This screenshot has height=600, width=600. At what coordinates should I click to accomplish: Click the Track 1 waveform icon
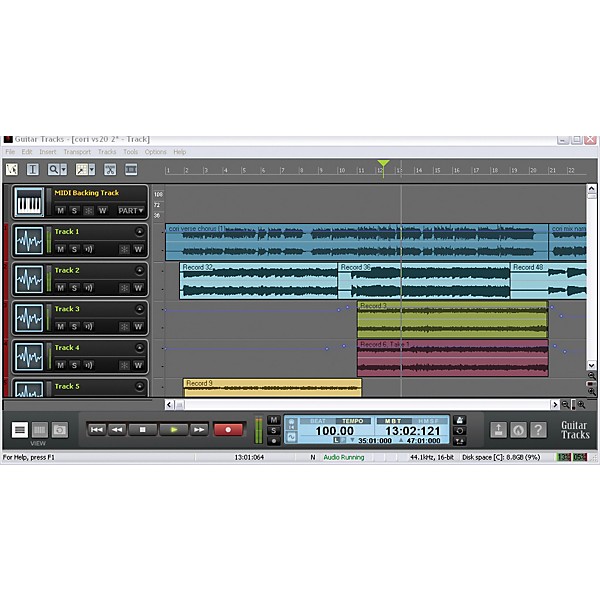(x=29, y=241)
